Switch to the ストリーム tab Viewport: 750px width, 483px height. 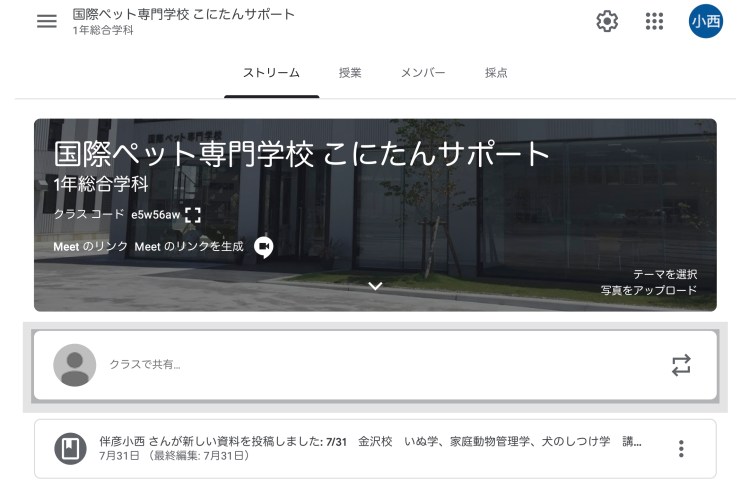click(271, 73)
